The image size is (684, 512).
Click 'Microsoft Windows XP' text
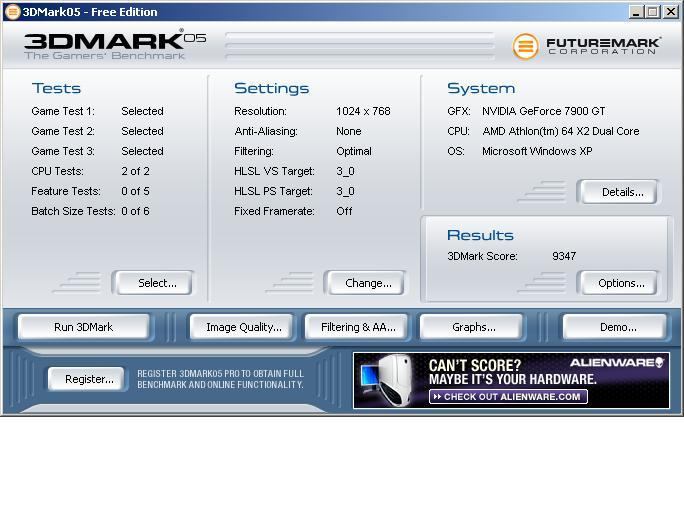tap(537, 151)
